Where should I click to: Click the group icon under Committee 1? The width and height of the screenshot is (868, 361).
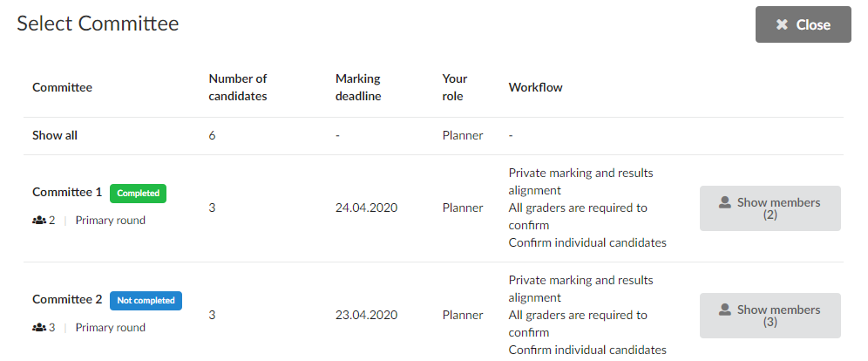pyautogui.click(x=38, y=221)
